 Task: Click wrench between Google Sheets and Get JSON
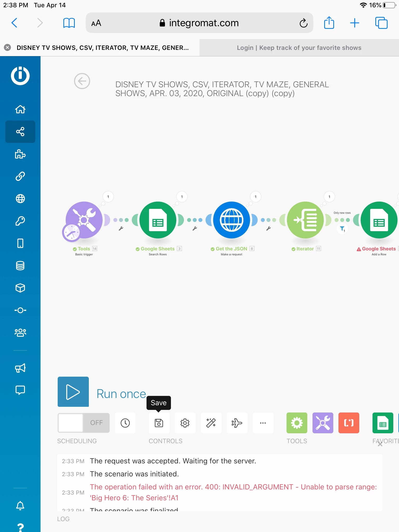click(195, 229)
